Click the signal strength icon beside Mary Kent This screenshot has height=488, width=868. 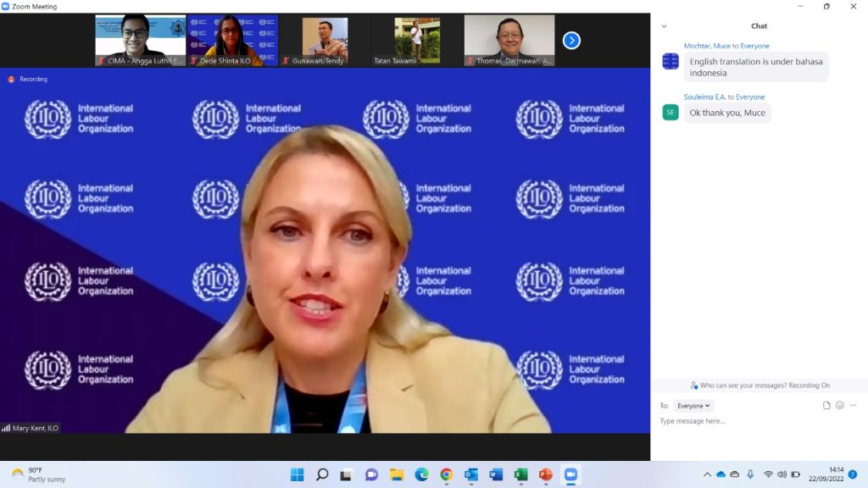[x=6, y=428]
